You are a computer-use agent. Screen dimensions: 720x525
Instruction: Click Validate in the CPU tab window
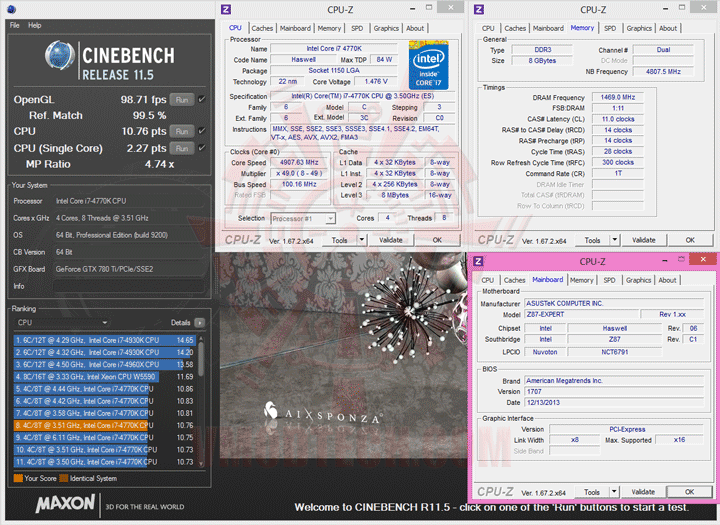pyautogui.click(x=391, y=240)
